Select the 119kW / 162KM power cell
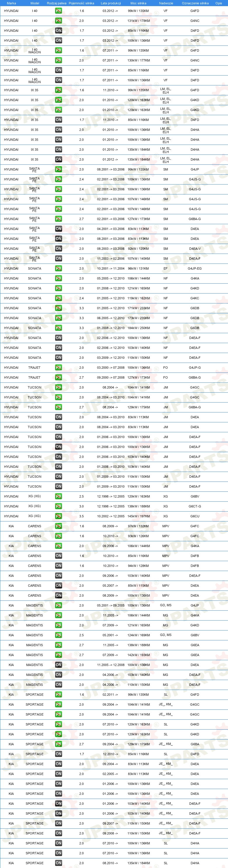This screenshot has width=228, height=868. tap(138, 298)
